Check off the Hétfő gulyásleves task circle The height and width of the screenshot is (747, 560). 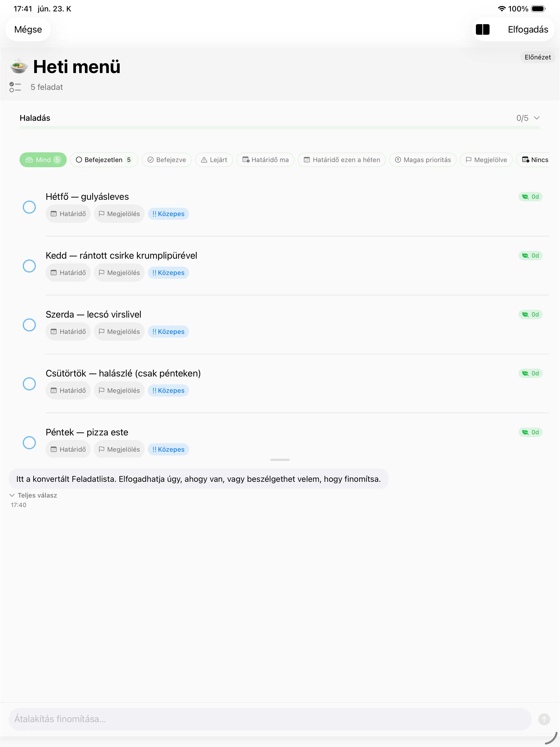tap(29, 207)
